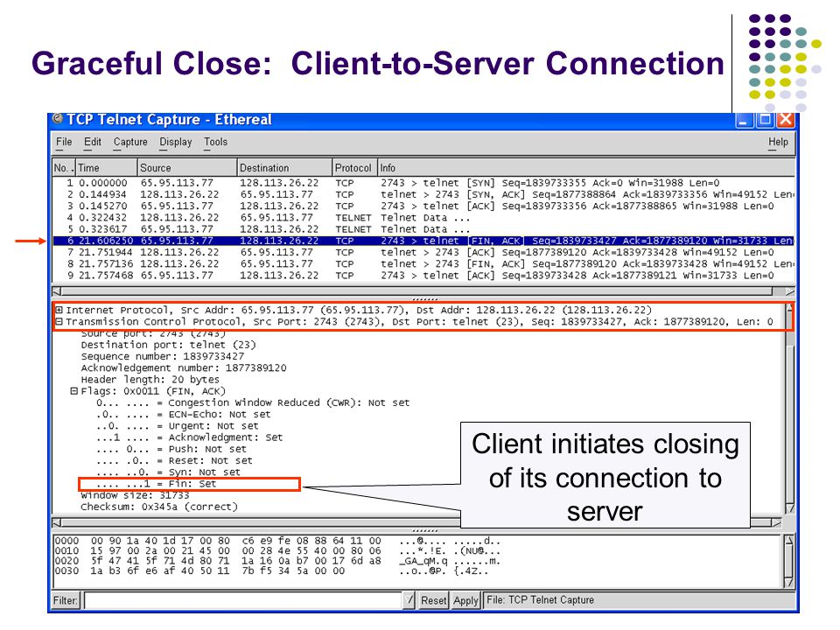Screen dimensions: 840x630
Task: Click File: TCP Telnet Capture status text
Action: point(540,600)
